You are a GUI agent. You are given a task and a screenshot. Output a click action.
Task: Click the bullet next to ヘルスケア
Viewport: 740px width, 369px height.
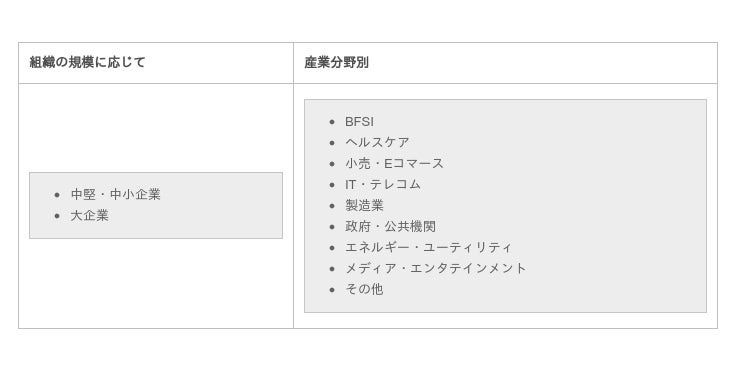[332, 143]
